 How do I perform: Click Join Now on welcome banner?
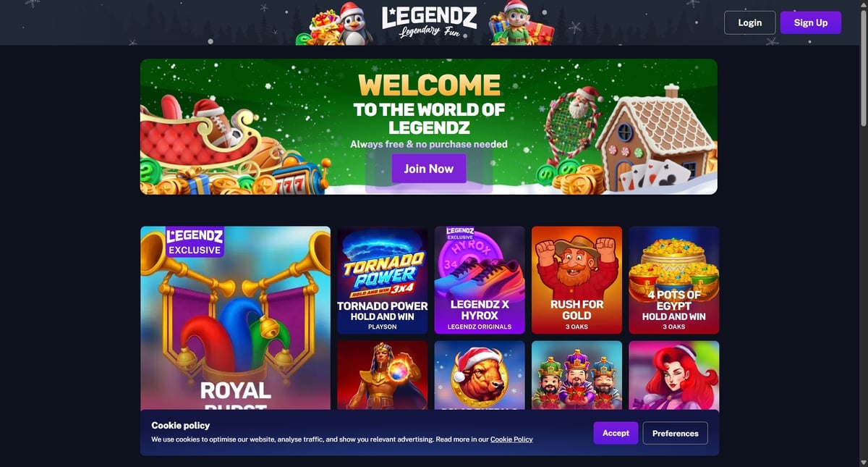coord(429,169)
